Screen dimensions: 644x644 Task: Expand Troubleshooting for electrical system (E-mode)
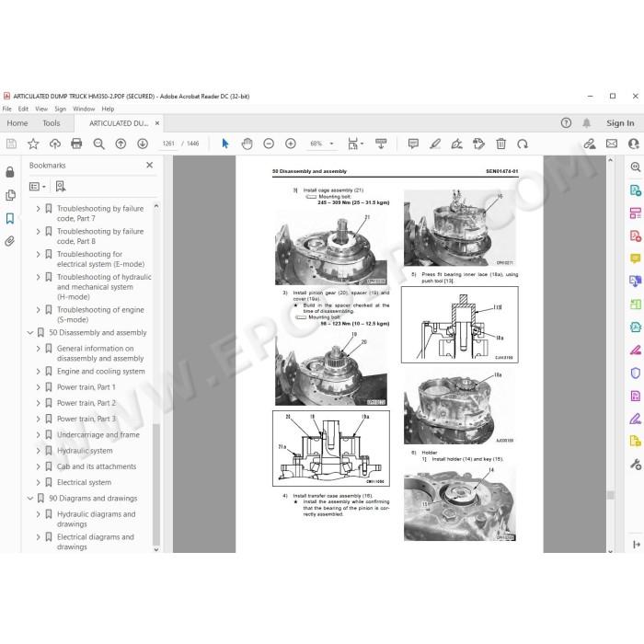(x=39, y=254)
